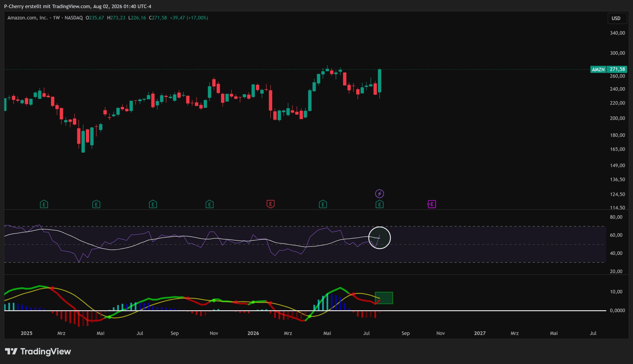This screenshot has height=364, width=633.
Task: Click the 0,0000 MACD scale label
Action: tap(617, 311)
